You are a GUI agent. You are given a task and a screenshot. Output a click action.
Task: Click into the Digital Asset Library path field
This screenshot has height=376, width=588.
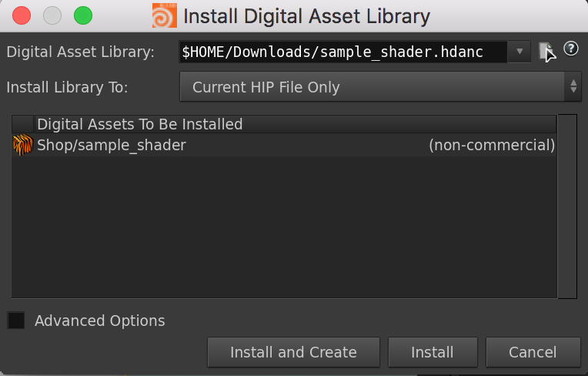coord(342,52)
